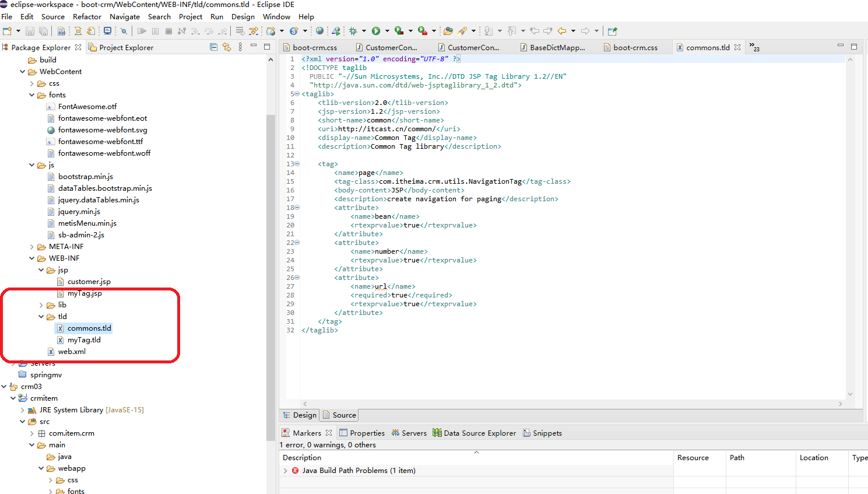
Task: Collapse the fonts folder node
Action: click(x=31, y=95)
